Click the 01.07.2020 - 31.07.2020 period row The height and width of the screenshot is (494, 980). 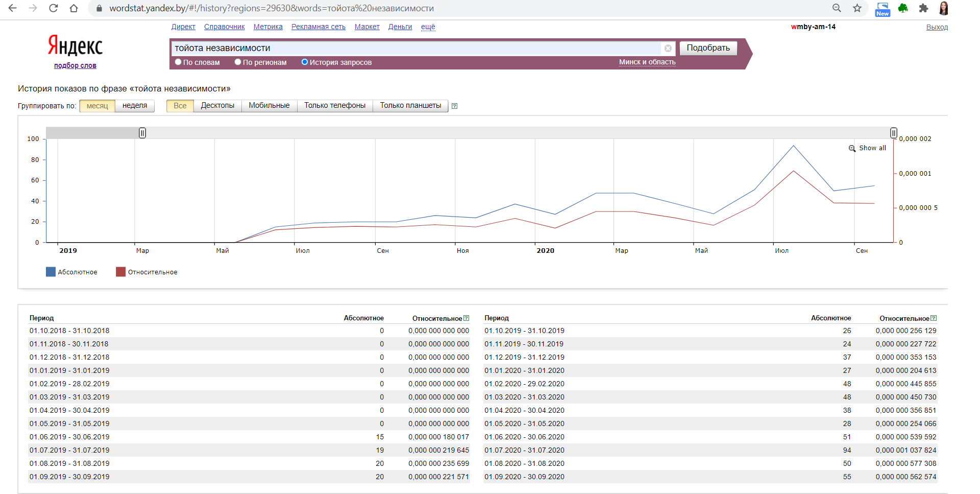click(710, 450)
